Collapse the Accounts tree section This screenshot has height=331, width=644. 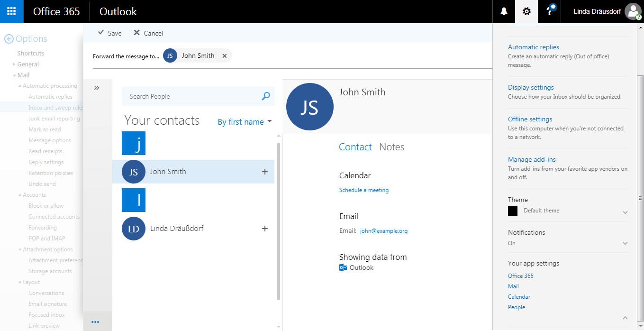click(20, 194)
